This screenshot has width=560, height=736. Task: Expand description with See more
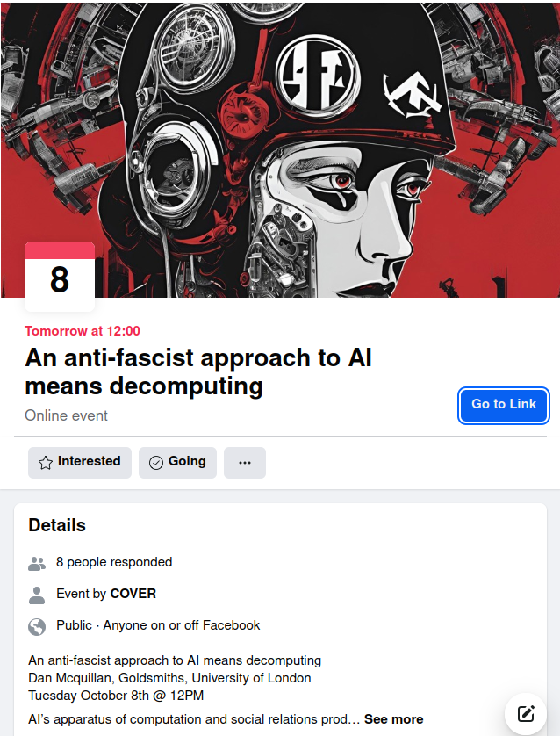(393, 719)
